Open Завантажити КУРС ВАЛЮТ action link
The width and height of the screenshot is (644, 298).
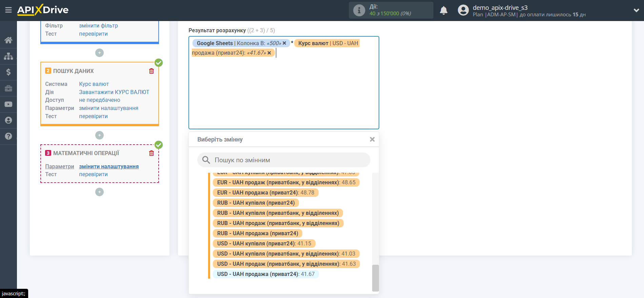tap(114, 92)
